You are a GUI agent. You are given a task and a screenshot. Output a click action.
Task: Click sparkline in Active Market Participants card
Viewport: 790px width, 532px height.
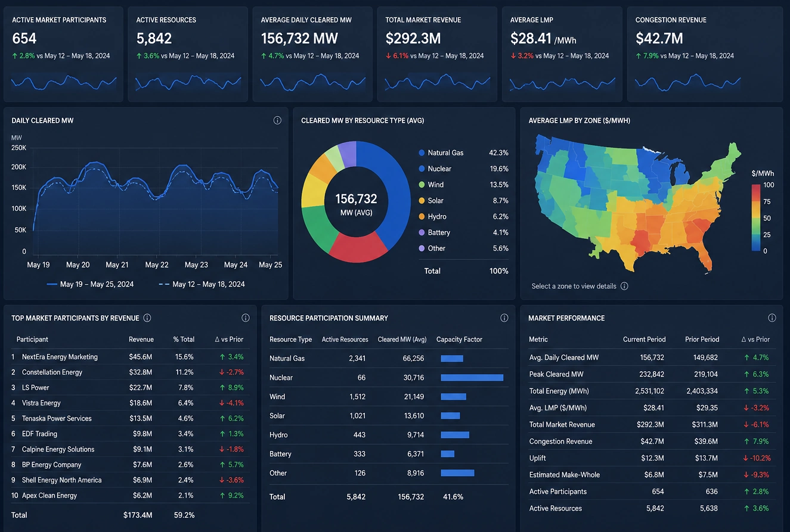coord(64,82)
